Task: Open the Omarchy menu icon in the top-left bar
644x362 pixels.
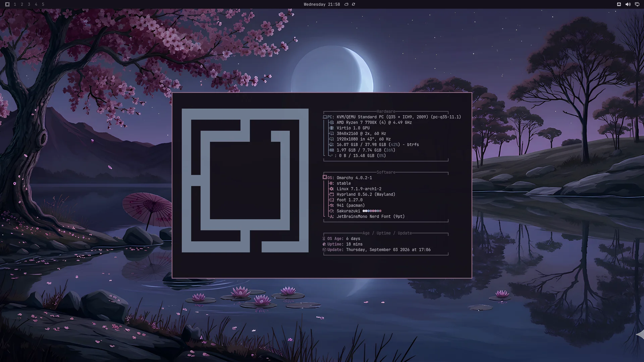Action: pos(7,4)
